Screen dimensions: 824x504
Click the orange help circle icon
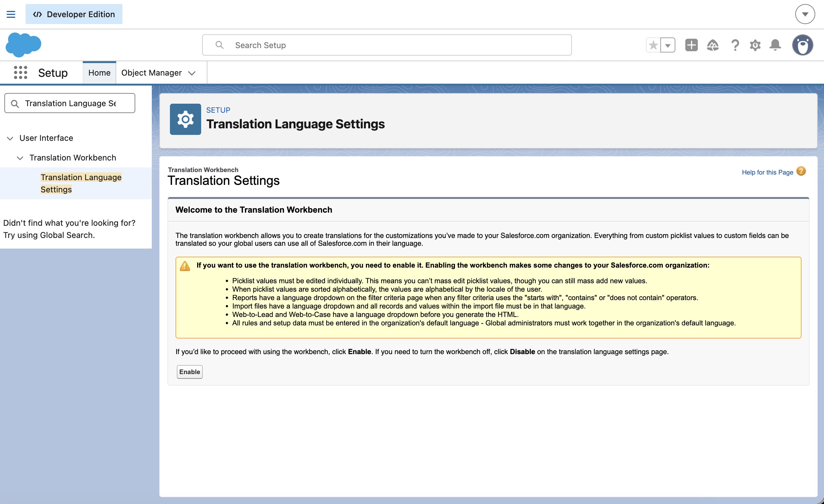[801, 171]
